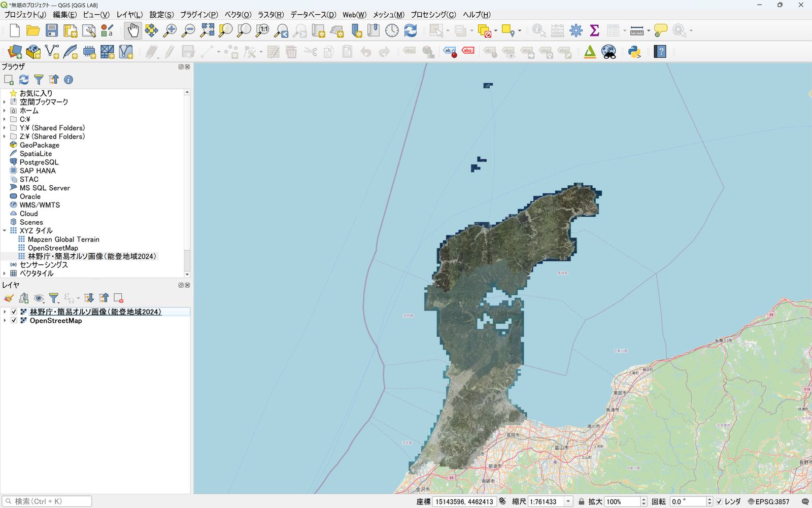This screenshot has width=812, height=508.
Task: Select the Pan Map hand tool
Action: click(x=133, y=30)
